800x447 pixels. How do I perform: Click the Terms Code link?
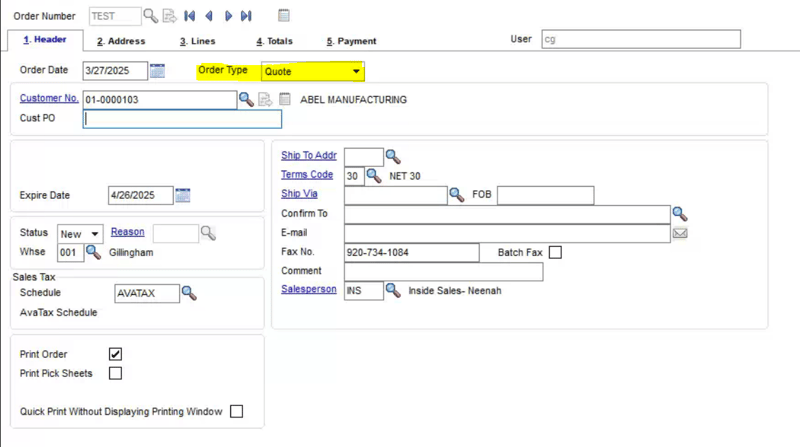tap(307, 175)
